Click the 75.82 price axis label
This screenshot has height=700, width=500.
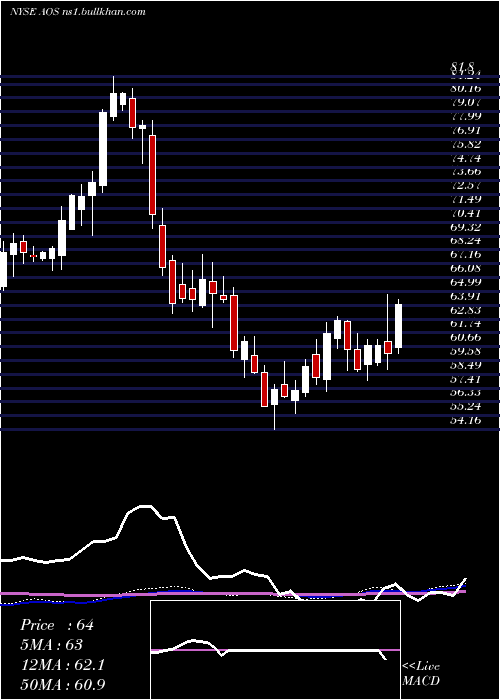point(466,144)
